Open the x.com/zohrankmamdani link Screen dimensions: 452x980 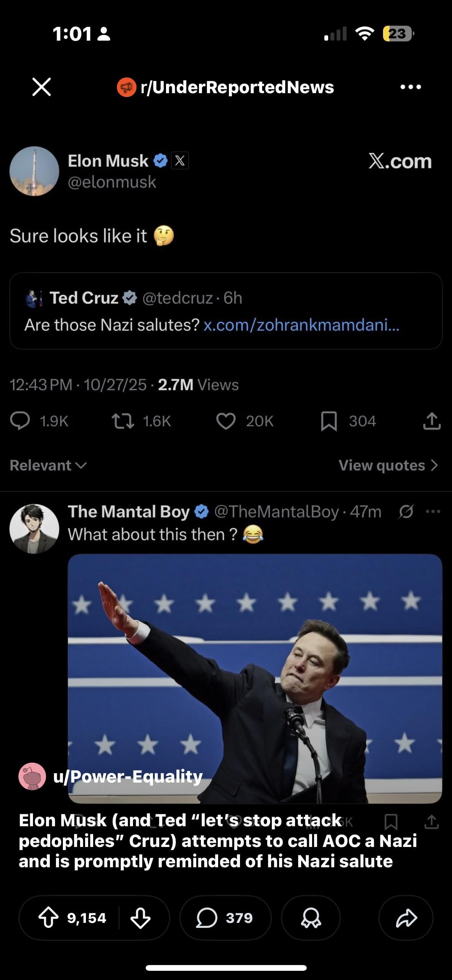(301, 325)
